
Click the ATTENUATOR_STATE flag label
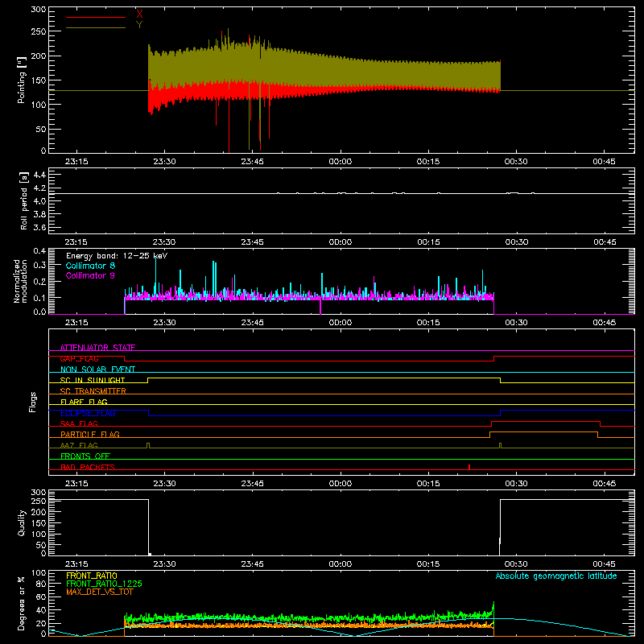point(97,348)
